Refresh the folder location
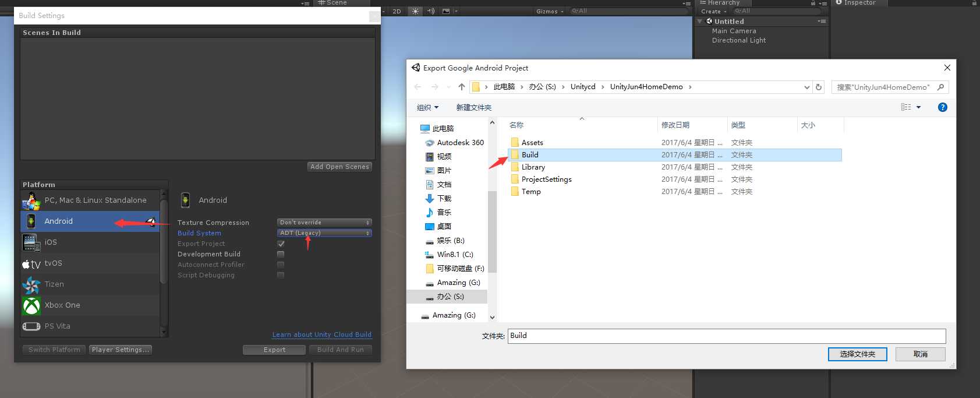 click(818, 87)
